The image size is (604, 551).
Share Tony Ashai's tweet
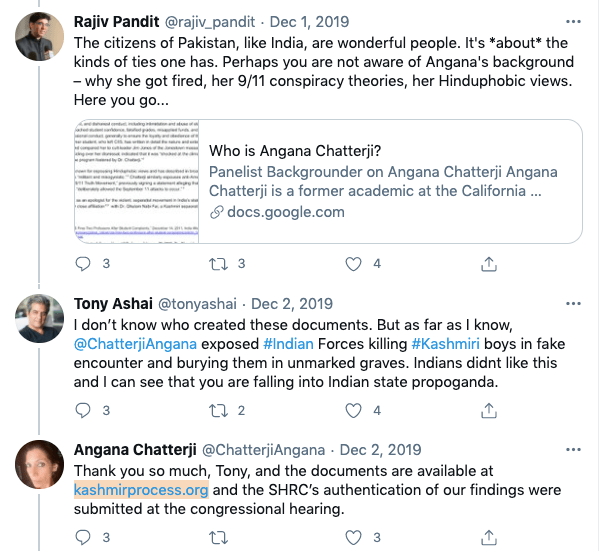[489, 410]
